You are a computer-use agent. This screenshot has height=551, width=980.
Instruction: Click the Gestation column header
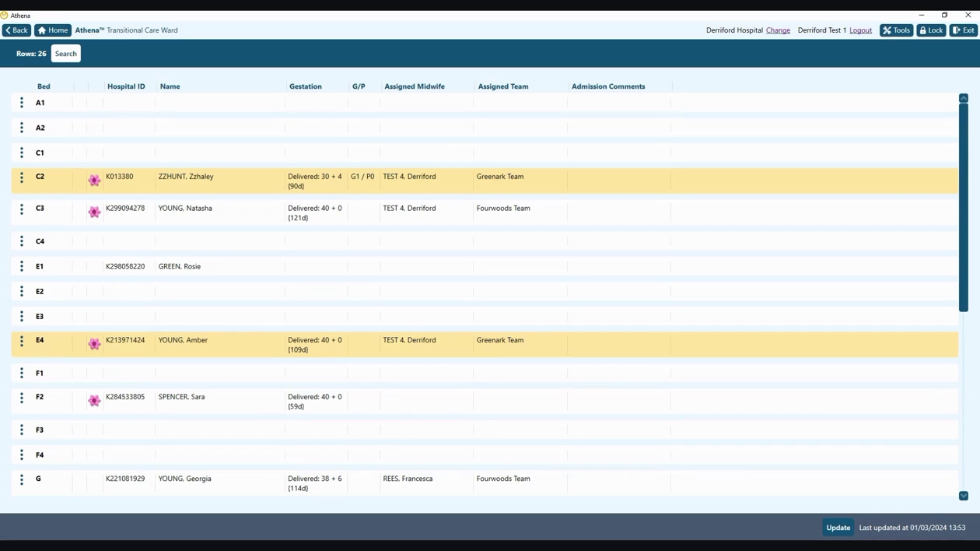[x=306, y=86]
